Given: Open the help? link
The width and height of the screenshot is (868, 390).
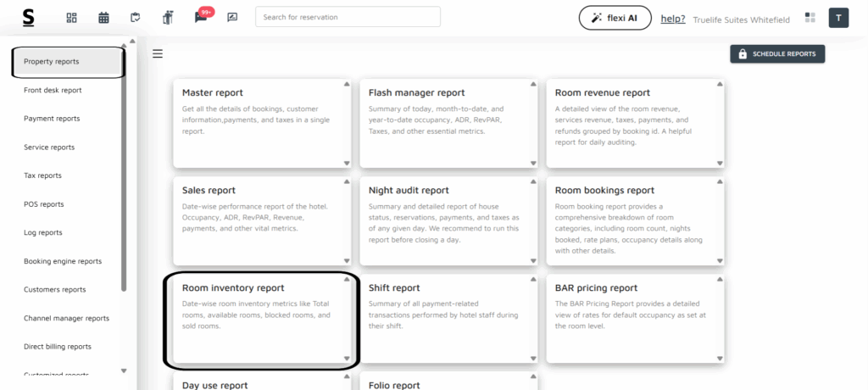Looking at the screenshot, I should (x=673, y=19).
